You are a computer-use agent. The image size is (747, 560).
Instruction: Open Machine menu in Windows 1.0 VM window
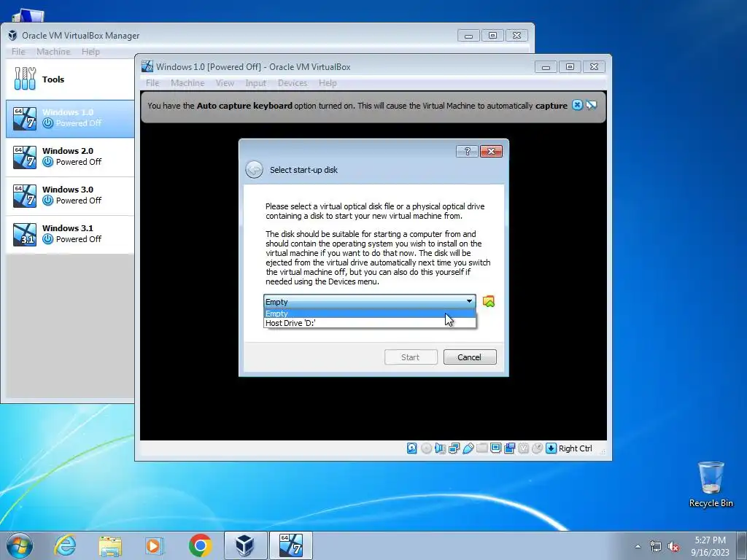[x=187, y=83]
